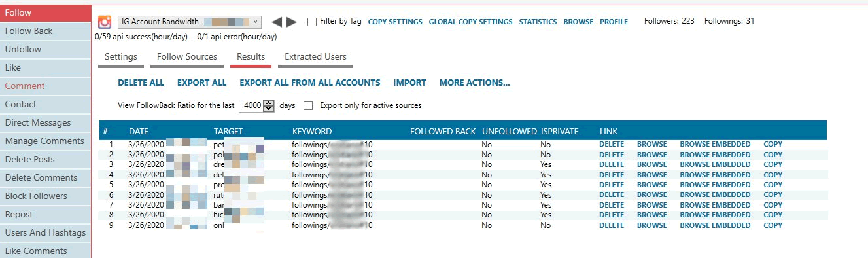Click BROWSE in row 2
The image size is (868, 258).
[652, 155]
